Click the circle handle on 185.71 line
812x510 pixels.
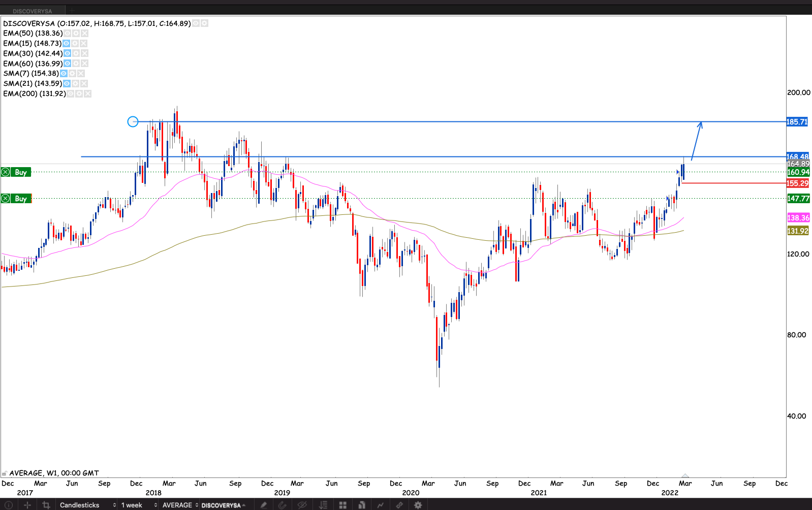133,122
